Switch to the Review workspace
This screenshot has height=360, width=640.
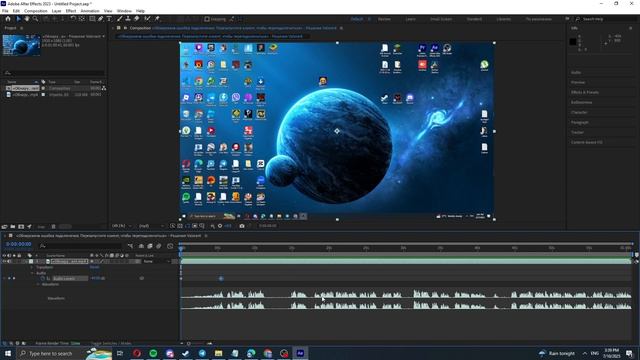click(384, 19)
